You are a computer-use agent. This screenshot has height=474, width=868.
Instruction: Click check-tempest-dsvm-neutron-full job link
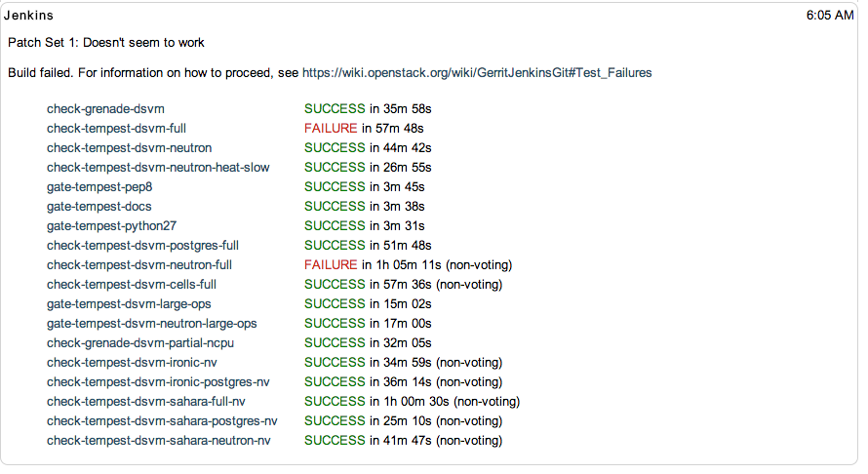point(138,264)
